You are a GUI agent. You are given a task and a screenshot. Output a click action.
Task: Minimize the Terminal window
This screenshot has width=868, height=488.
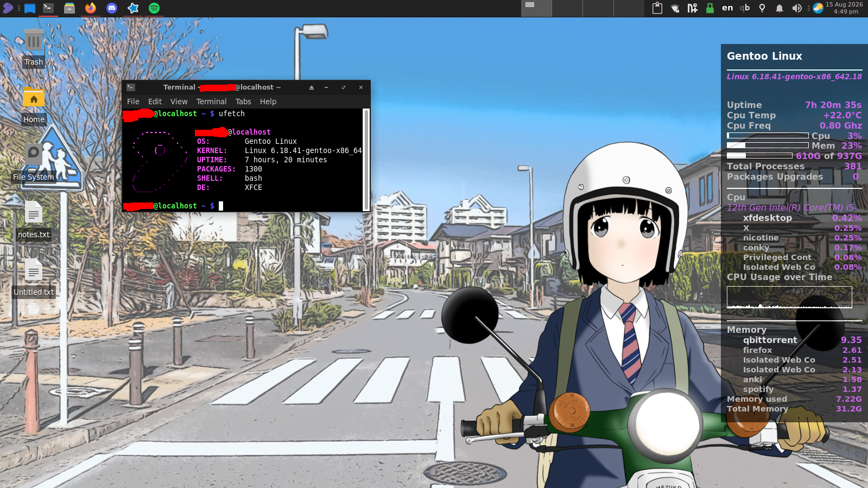(326, 87)
